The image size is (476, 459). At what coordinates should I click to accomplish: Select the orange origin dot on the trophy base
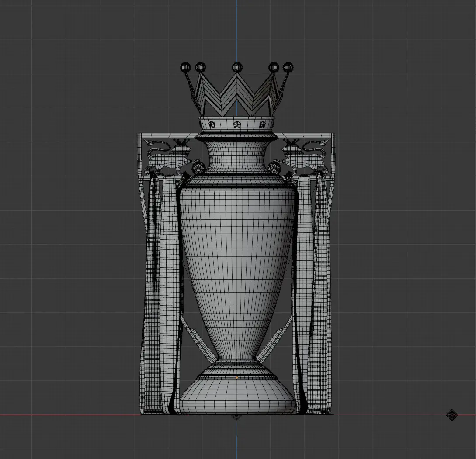[x=237, y=378]
